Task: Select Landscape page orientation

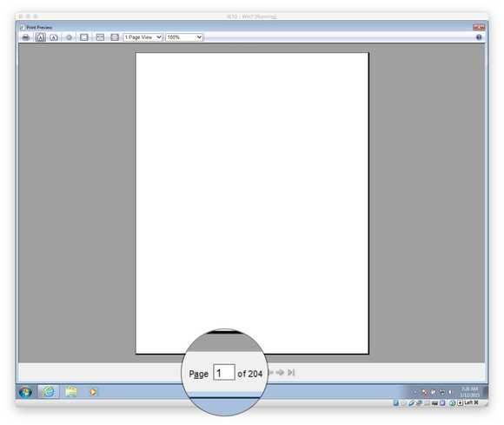Action: (x=54, y=37)
